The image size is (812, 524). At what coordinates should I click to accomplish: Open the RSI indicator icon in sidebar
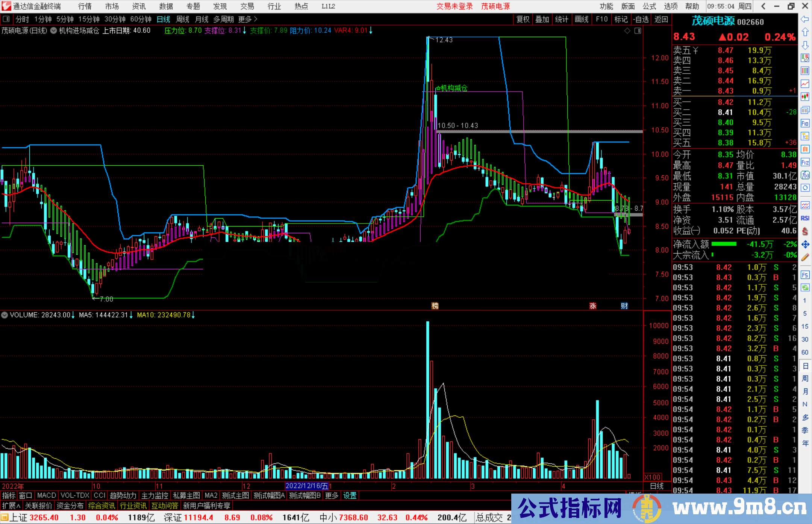805,218
